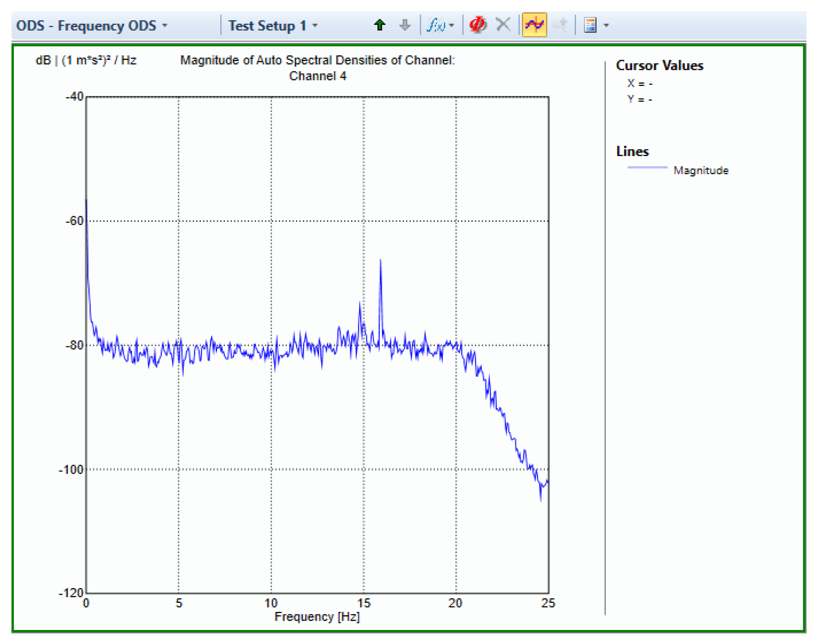Click the gray X delete icon
The image size is (817, 644).
503,25
